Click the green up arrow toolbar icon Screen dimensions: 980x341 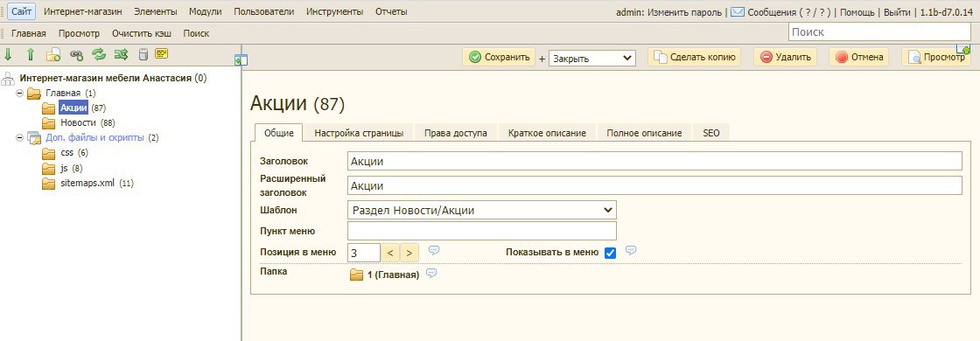[30, 54]
